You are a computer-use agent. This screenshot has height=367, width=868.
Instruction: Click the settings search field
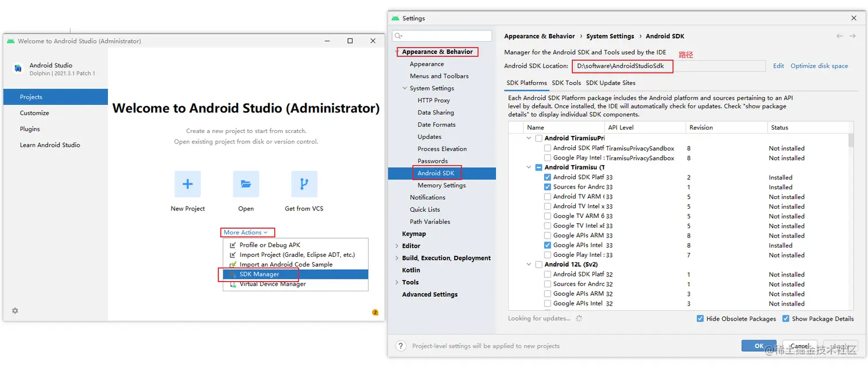(442, 36)
